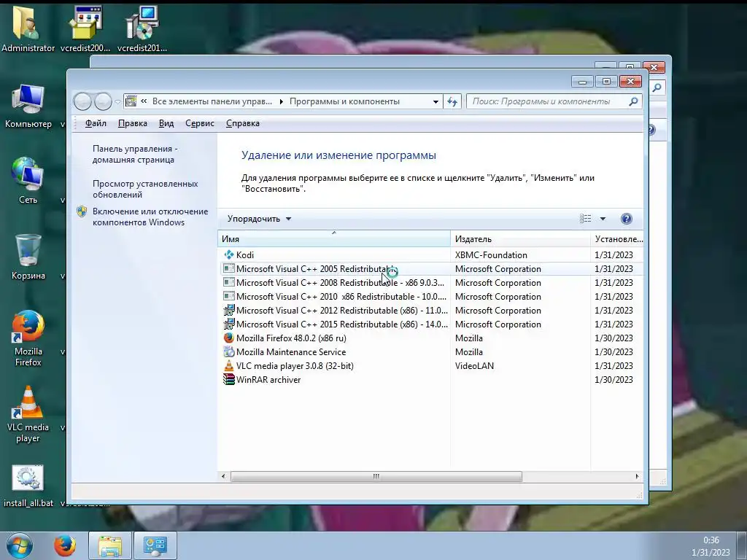Click the Mozilla Firefox 48.0.2 icon
747x560 pixels.
[229, 338]
